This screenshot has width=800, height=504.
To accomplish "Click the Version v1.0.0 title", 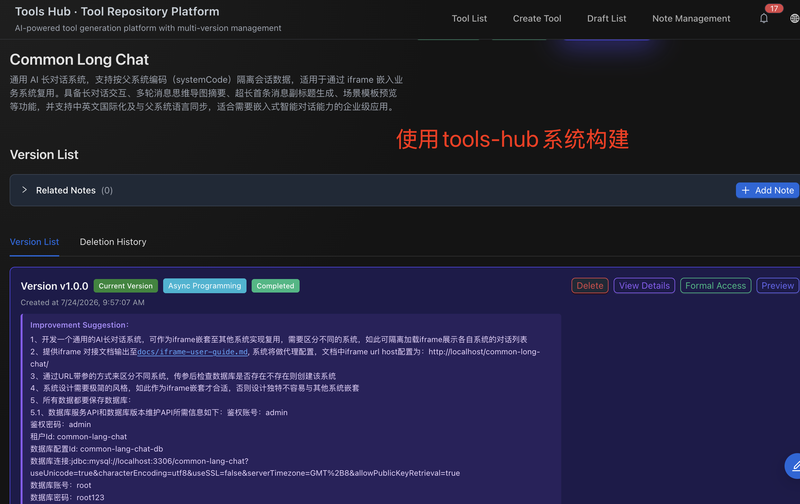I will pyautogui.click(x=54, y=286).
